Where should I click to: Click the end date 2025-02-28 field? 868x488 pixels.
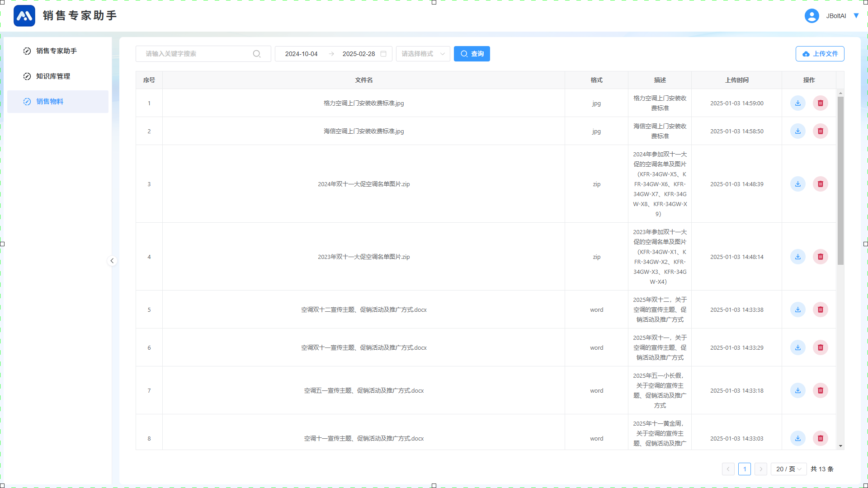click(359, 54)
